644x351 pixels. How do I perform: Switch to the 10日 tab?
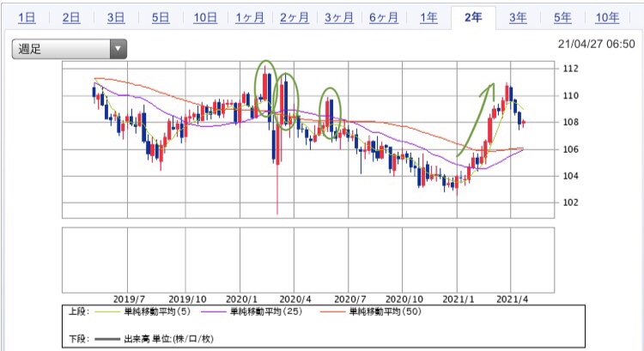pyautogui.click(x=205, y=18)
